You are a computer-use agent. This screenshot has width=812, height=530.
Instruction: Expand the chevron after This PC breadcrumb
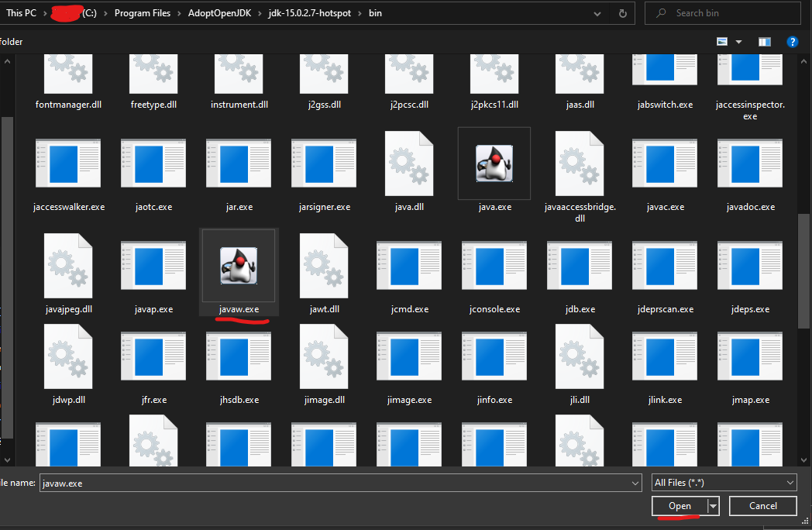click(x=44, y=13)
